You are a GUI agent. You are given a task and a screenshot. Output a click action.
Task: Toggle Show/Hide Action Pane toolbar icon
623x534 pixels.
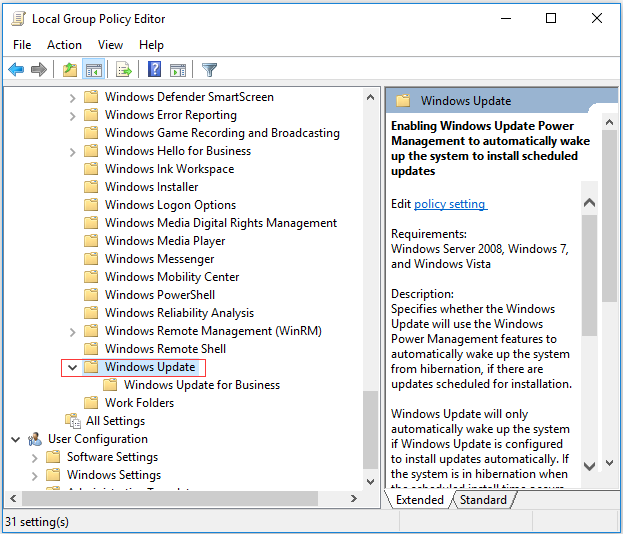tap(178, 70)
